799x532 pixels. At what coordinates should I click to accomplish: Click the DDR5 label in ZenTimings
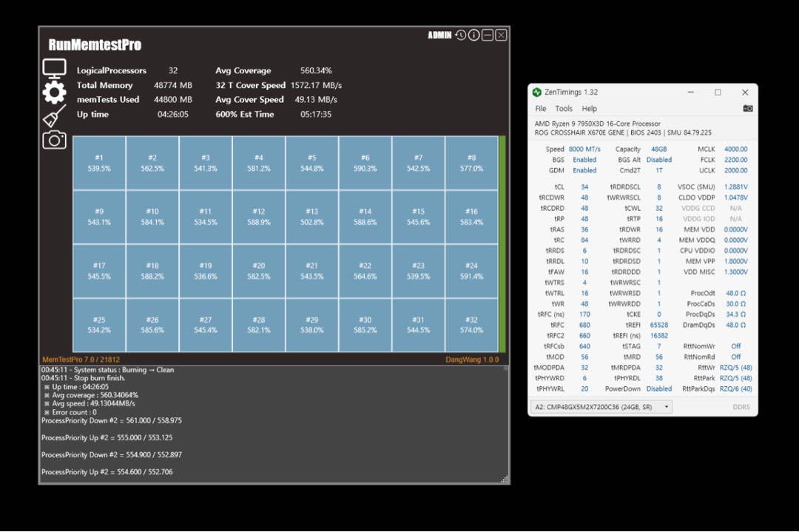coord(741,407)
